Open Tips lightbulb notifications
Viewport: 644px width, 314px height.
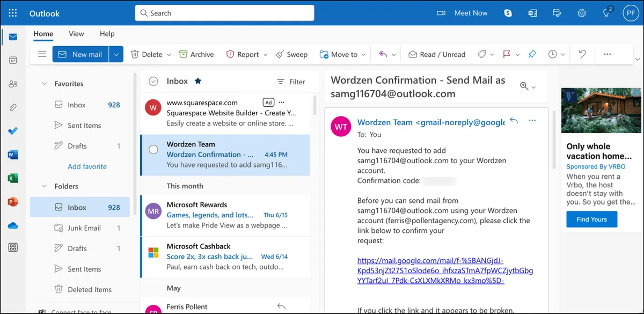click(606, 13)
